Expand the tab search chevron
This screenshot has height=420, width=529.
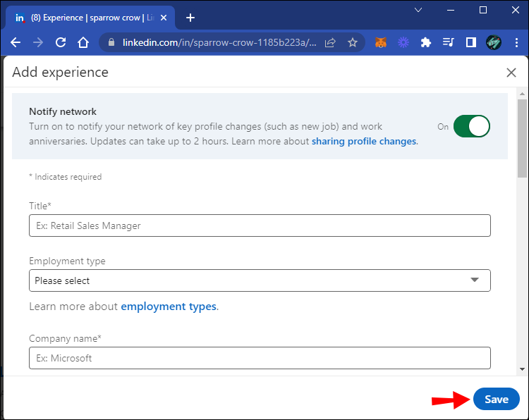click(x=418, y=11)
